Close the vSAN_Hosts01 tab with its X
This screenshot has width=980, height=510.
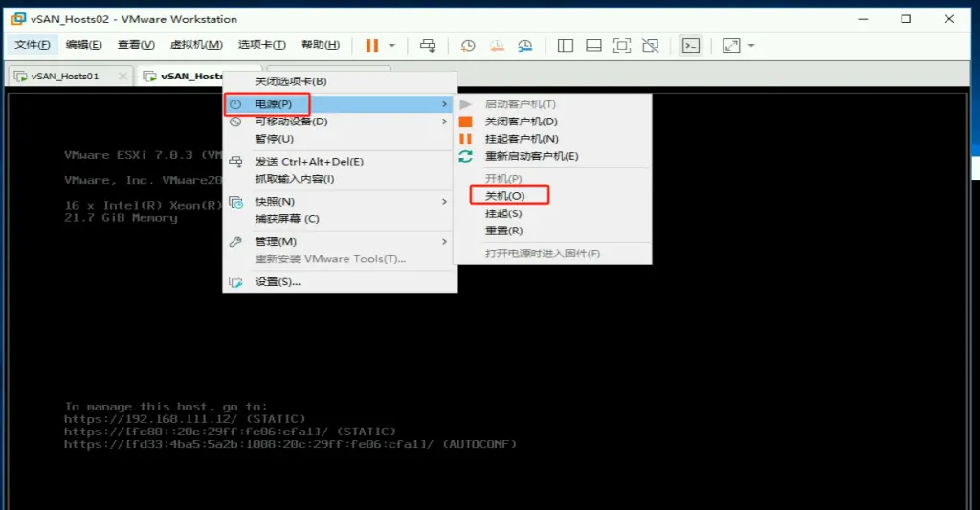click(x=122, y=76)
